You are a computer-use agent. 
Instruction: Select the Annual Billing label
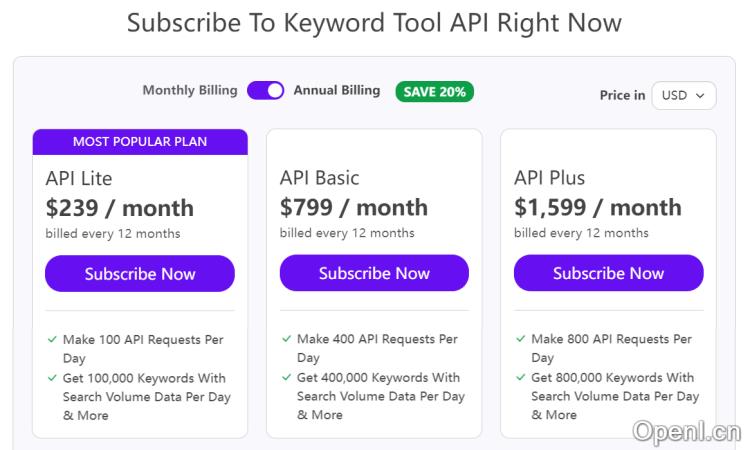(336, 91)
